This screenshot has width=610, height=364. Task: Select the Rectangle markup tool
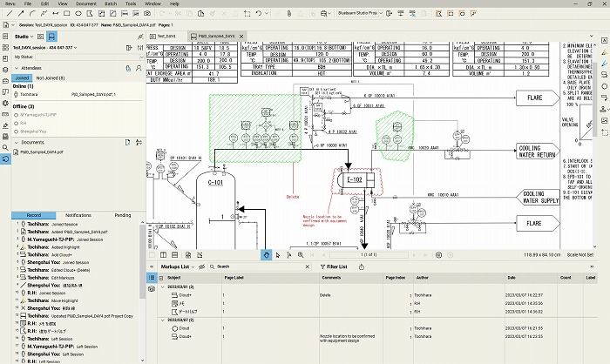tap(67, 14)
